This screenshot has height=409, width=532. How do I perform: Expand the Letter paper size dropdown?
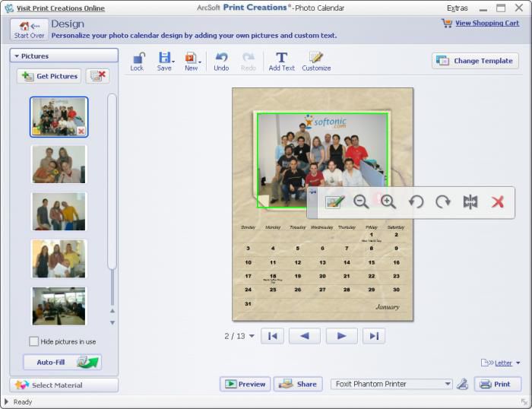518,363
